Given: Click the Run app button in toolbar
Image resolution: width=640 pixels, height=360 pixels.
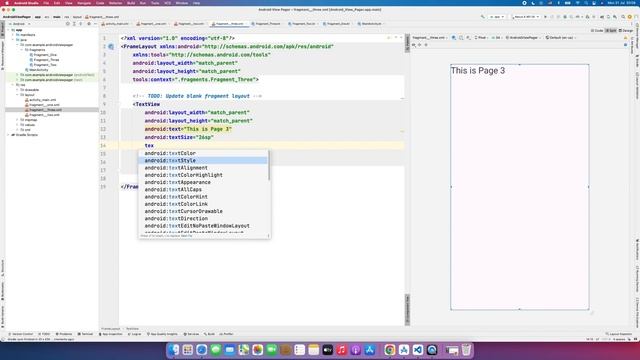Looking at the screenshot, I should [545, 17].
